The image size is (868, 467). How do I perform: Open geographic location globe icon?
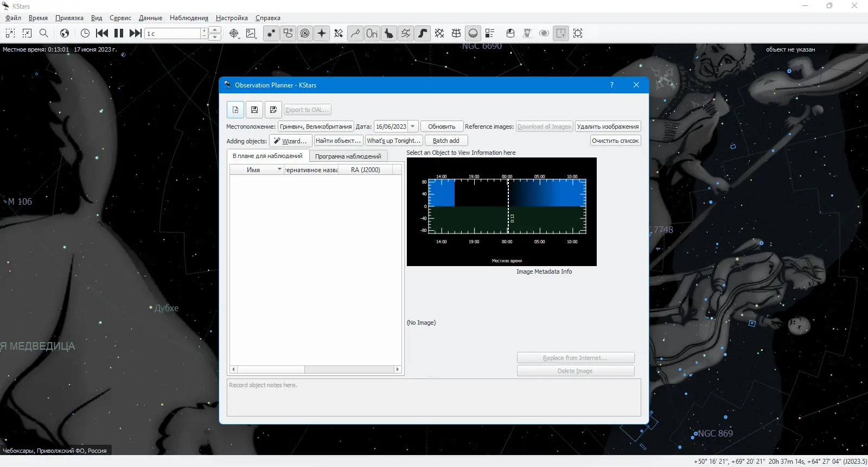(x=65, y=33)
